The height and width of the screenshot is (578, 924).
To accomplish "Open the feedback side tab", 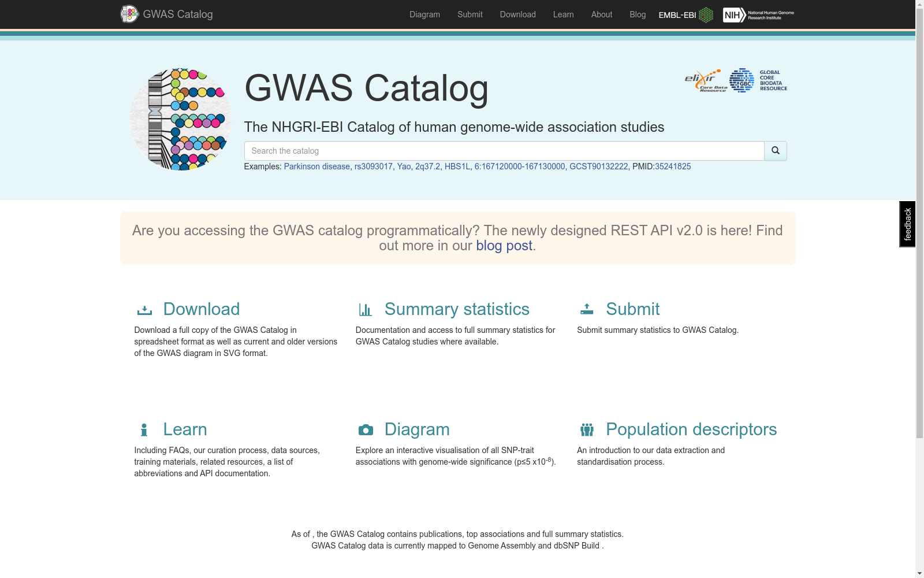I will 907,224.
